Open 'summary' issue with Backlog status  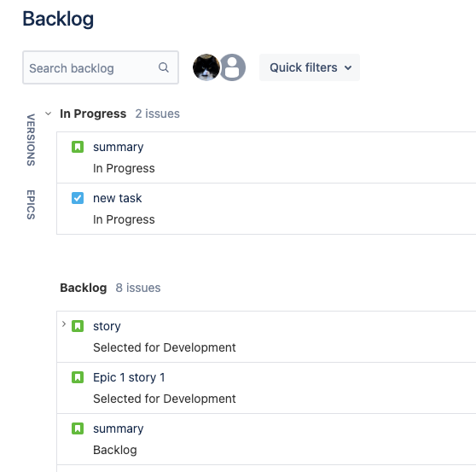[x=118, y=428]
